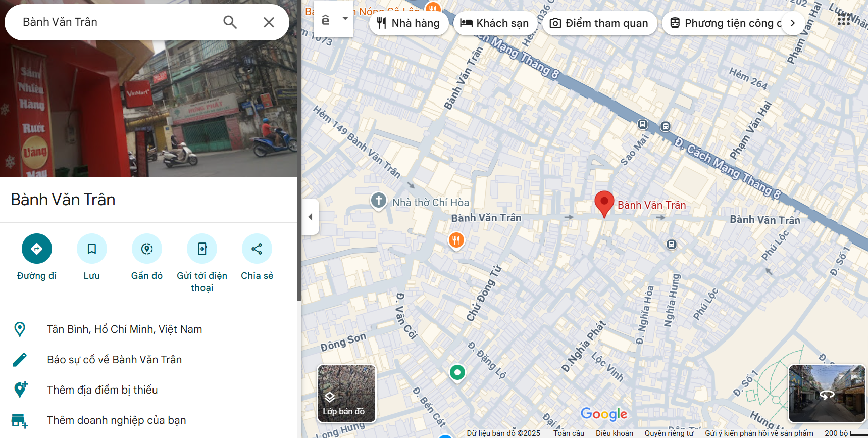Open the Điều khoản link

click(x=614, y=433)
